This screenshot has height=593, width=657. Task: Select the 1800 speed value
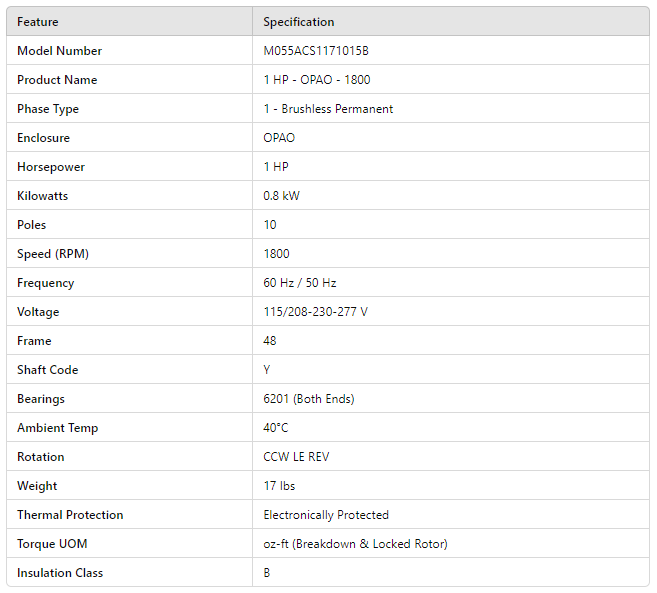(x=277, y=254)
